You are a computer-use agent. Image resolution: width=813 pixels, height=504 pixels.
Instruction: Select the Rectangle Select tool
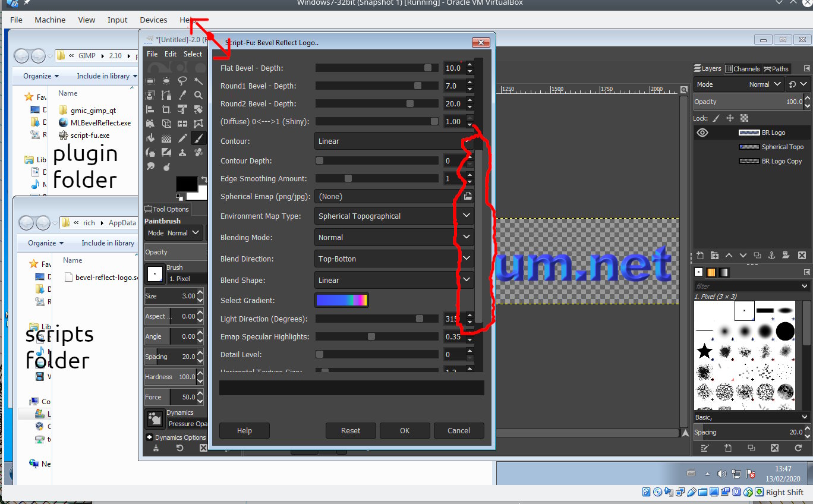coord(150,81)
